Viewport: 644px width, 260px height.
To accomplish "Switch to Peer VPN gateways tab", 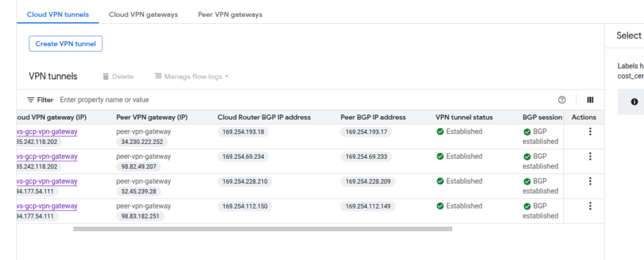I will [x=230, y=14].
